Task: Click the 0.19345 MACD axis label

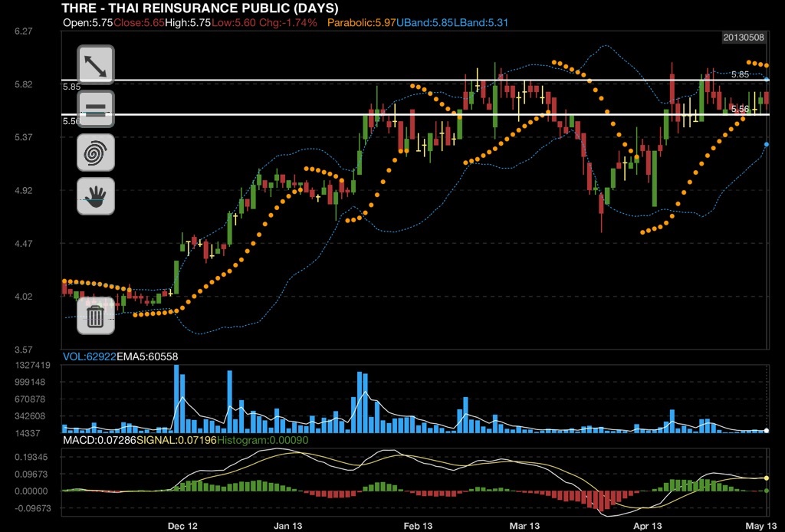Action: (x=31, y=457)
